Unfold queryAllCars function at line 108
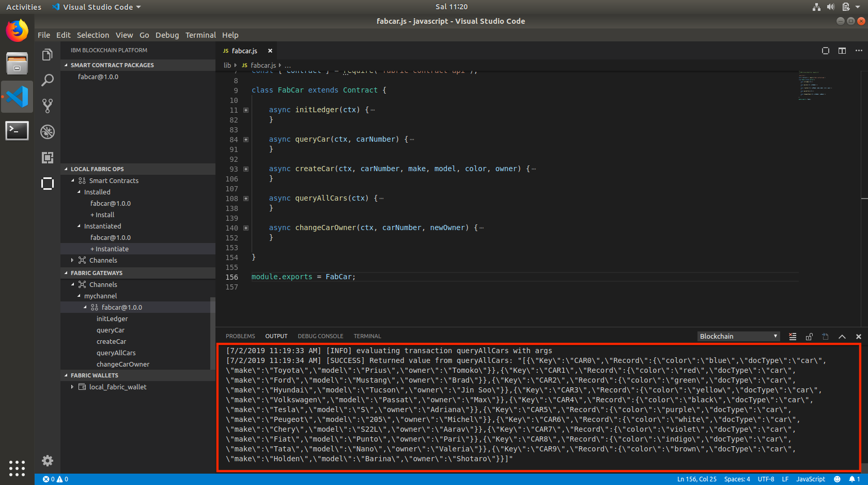Image resolution: width=868 pixels, height=485 pixels. [x=246, y=199]
